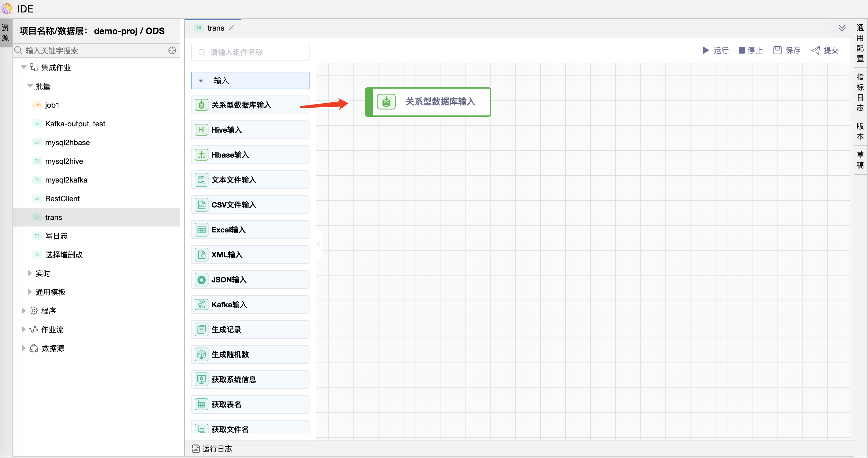Open the 指标日志 side tab

click(x=860, y=92)
